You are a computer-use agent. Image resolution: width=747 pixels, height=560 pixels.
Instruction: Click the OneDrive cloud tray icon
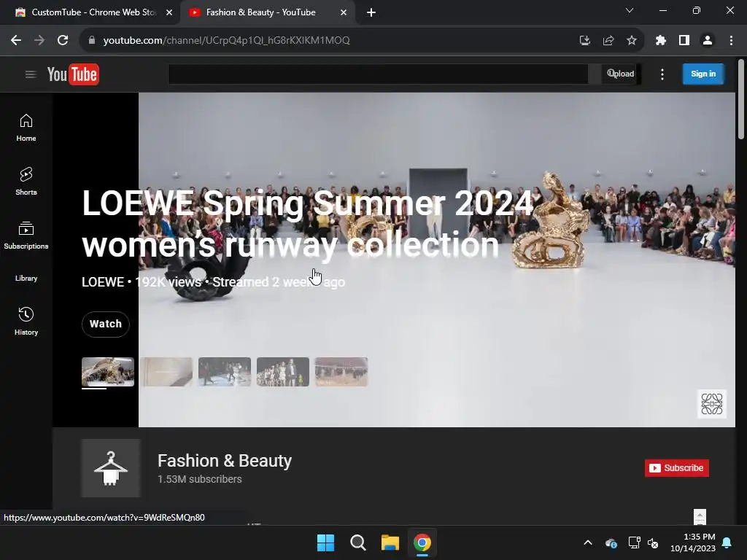point(611,542)
